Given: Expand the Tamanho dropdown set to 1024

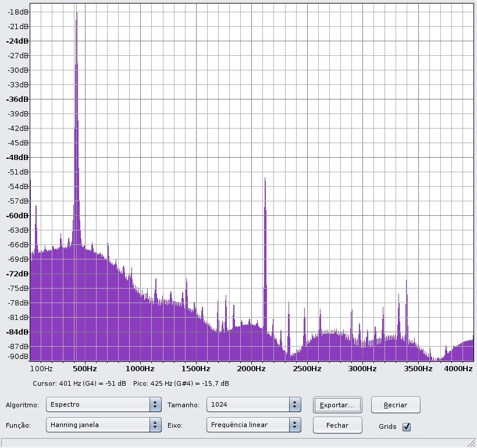Looking at the screenshot, I should click(254, 404).
